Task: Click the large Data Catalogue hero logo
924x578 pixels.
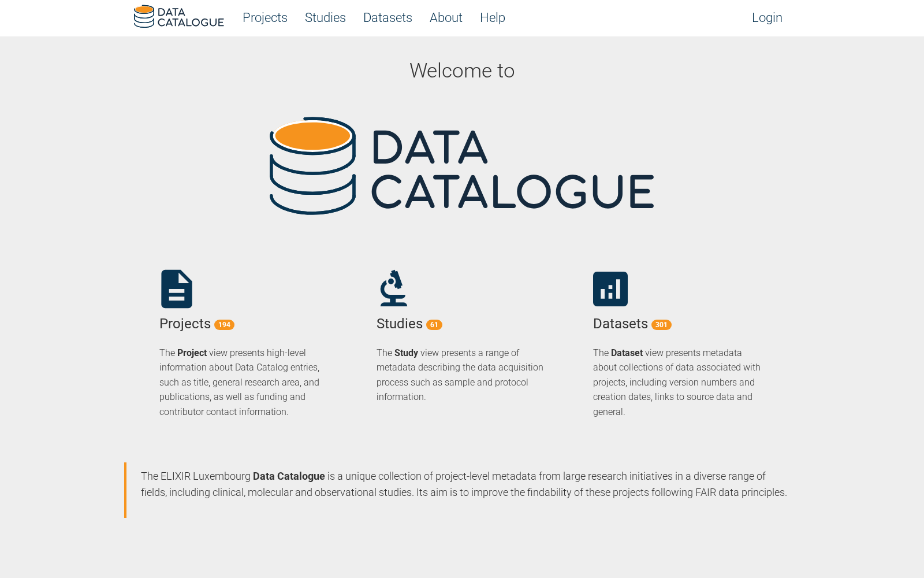Action: [x=462, y=166]
